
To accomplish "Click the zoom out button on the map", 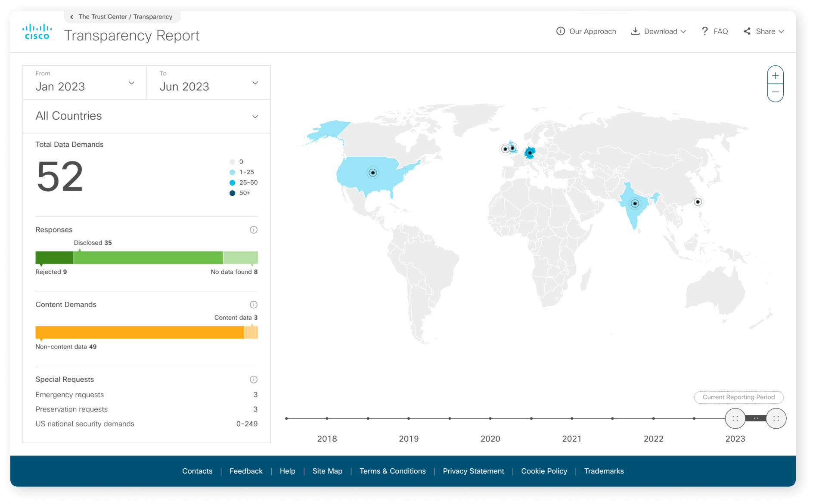I will (775, 92).
